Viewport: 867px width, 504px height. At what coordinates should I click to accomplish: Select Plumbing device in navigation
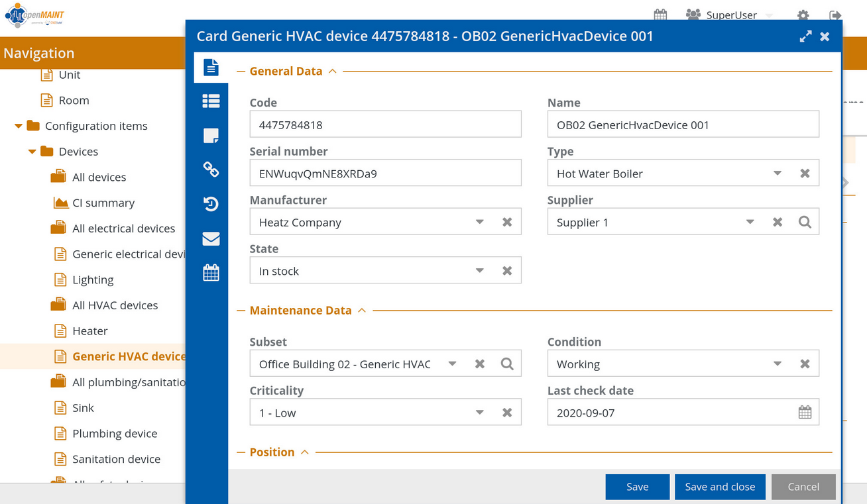pyautogui.click(x=115, y=434)
